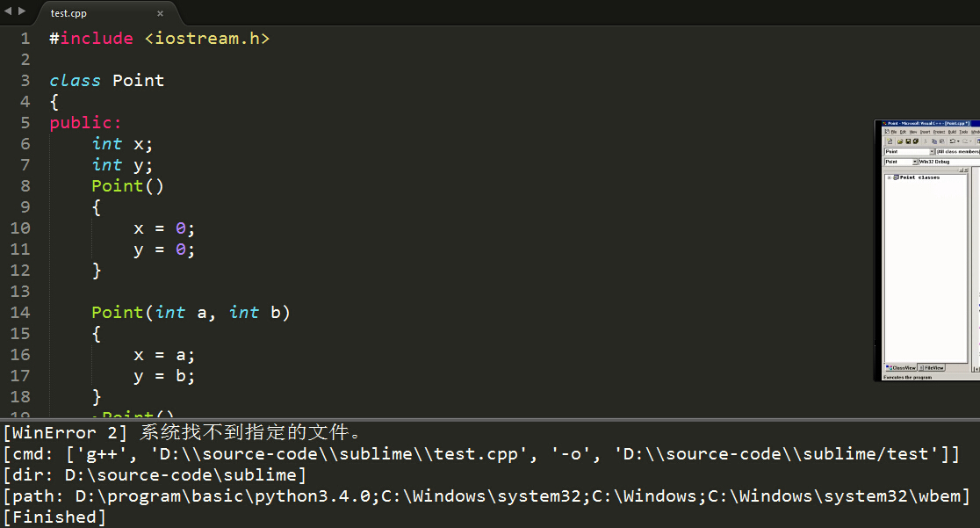Image resolution: width=980 pixels, height=528 pixels.
Task: Click Save icon in Visual C++ toolbar
Action: [x=908, y=141]
